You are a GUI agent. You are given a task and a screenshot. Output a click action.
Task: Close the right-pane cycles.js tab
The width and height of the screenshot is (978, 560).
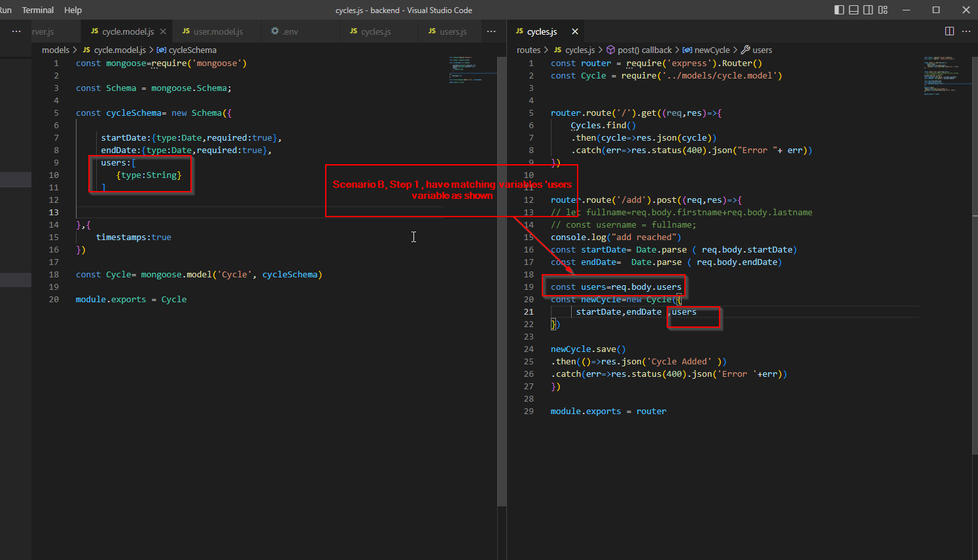point(575,31)
